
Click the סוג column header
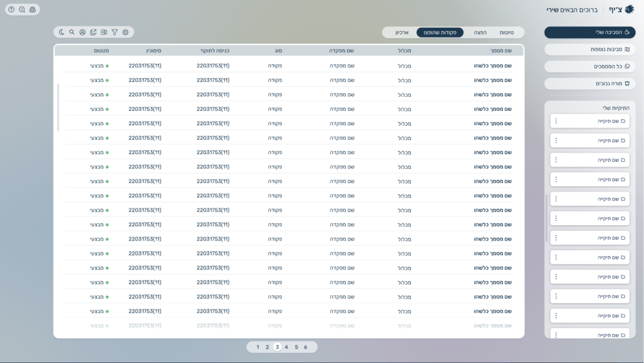coord(278,50)
